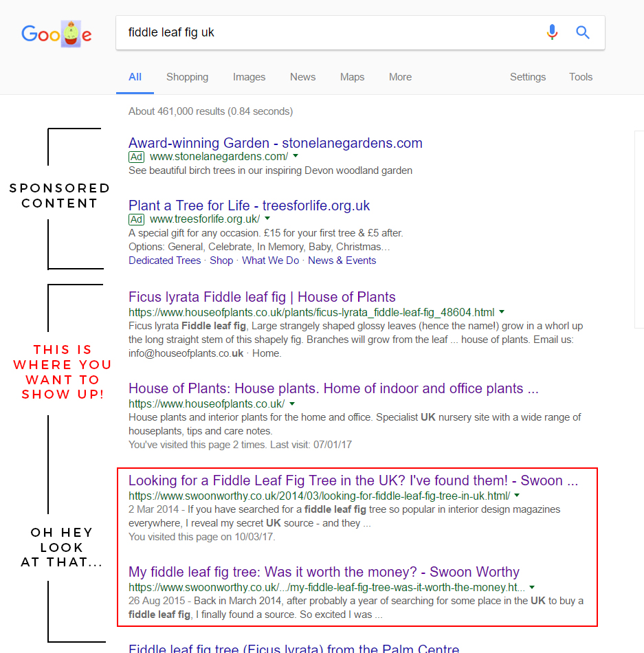
Task: Switch to the Shopping tab
Action: pos(187,77)
